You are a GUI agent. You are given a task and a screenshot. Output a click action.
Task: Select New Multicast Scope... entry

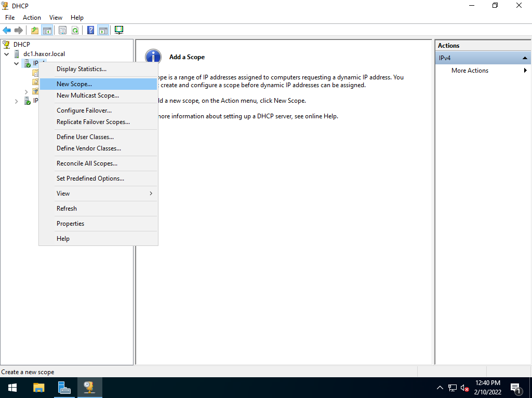[x=98, y=95]
